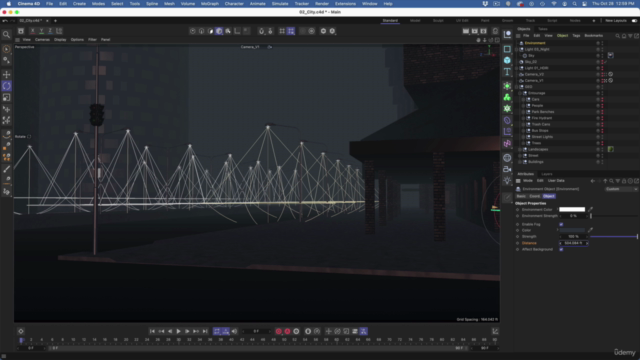Click the Autokeying record button
640x360 pixels.
coord(287,331)
